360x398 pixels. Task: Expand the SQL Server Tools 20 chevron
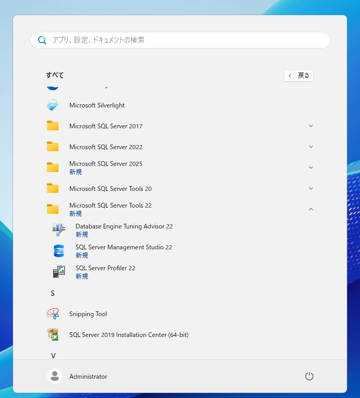[x=311, y=189]
